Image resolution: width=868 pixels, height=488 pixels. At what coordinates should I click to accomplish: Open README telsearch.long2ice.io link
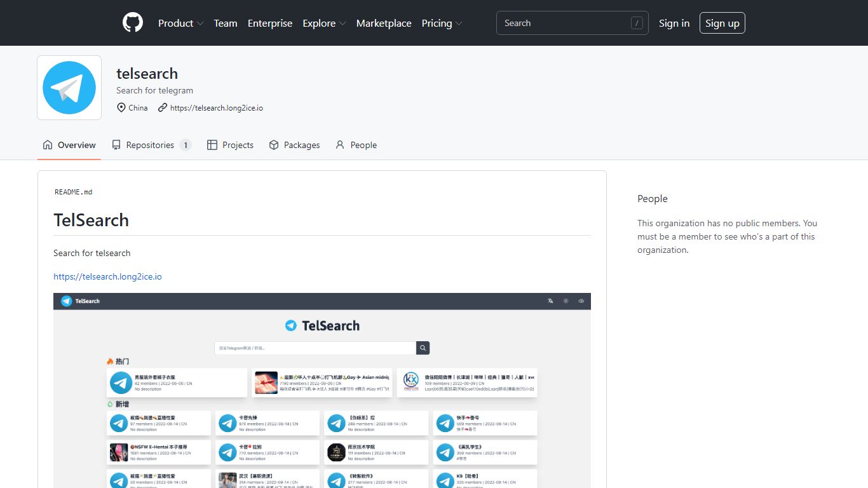click(107, 276)
